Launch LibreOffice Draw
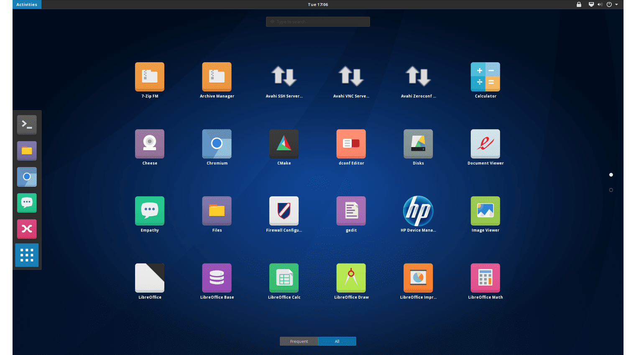This screenshot has height=355, width=644. coord(351,278)
